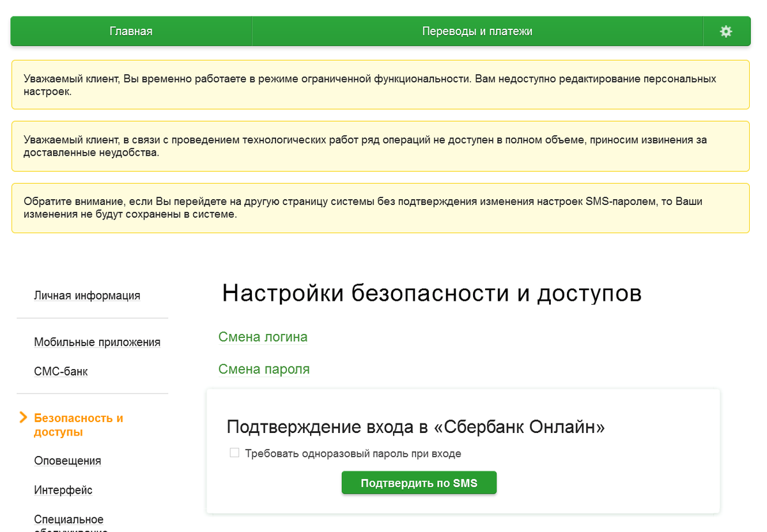Click the Настройки безопасности и доступов heading
The height and width of the screenshot is (532, 767).
pyautogui.click(x=431, y=293)
